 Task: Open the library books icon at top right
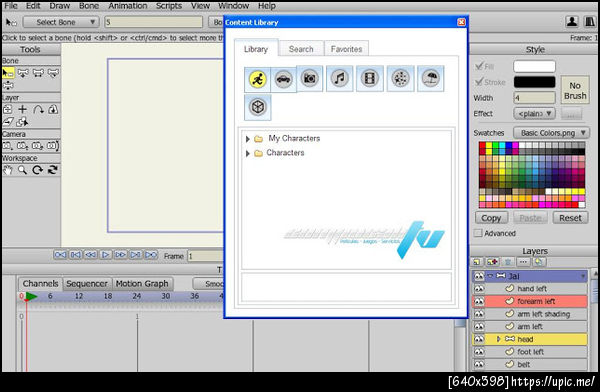click(590, 22)
